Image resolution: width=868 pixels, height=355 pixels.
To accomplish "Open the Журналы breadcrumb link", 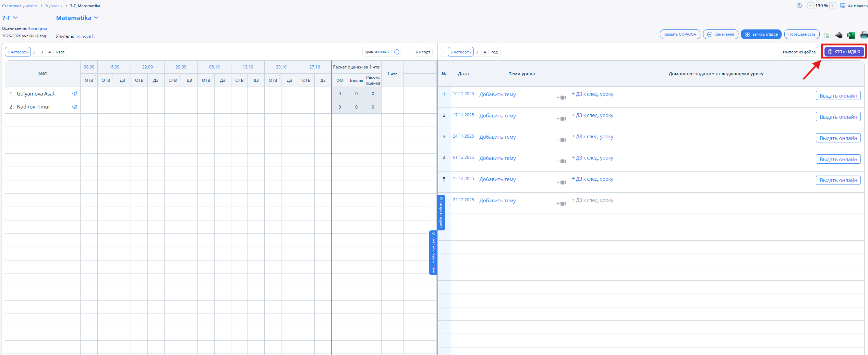I will click(54, 6).
